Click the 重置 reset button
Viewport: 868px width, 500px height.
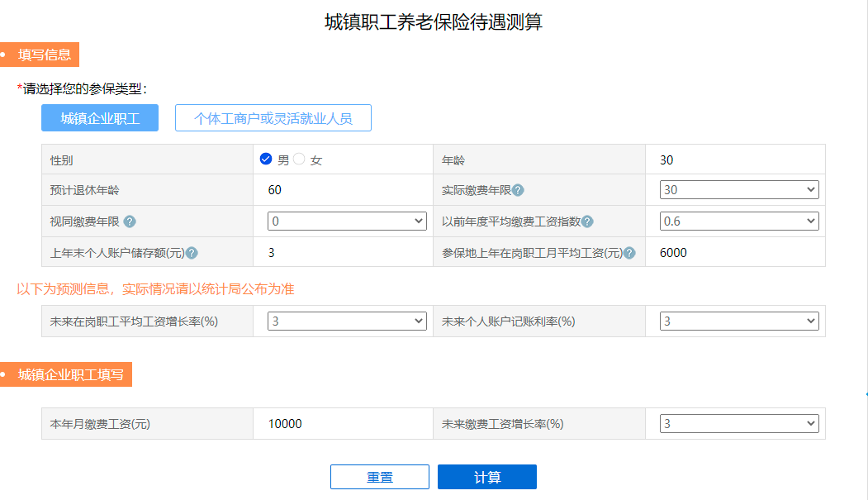point(380,477)
